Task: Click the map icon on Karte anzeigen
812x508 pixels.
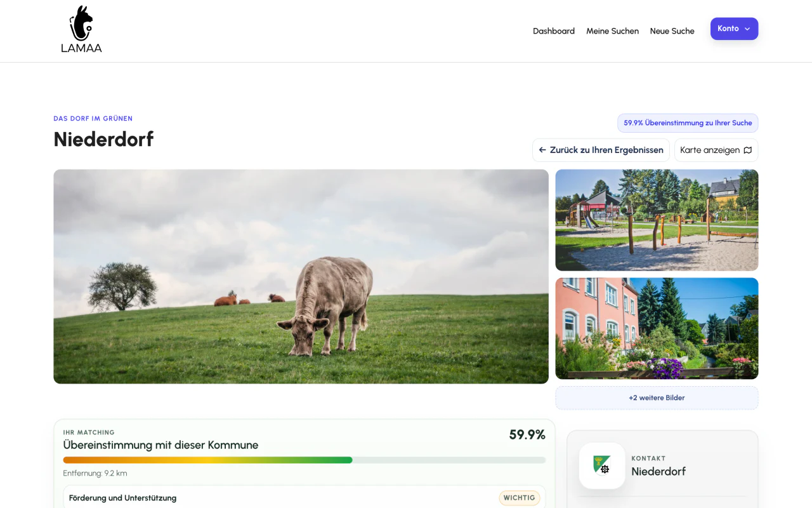Action: tap(748, 150)
